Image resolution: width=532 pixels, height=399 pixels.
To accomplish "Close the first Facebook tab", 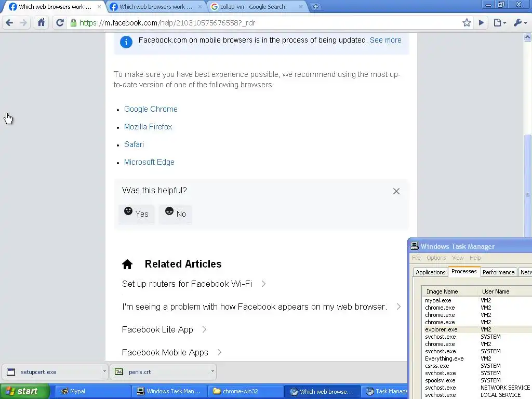I will pyautogui.click(x=99, y=6).
